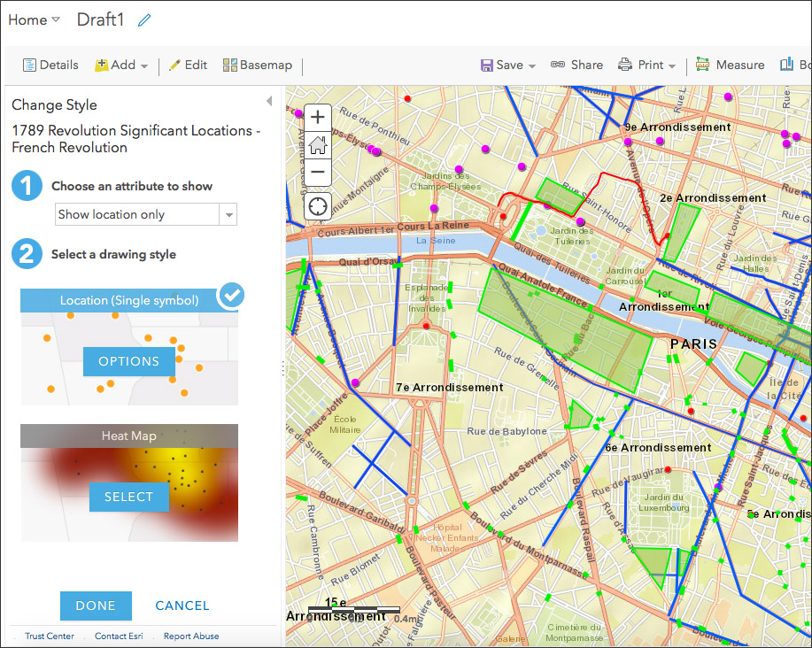Open the Basemap gallery
Image resolution: width=812 pixels, height=648 pixels.
[x=257, y=65]
